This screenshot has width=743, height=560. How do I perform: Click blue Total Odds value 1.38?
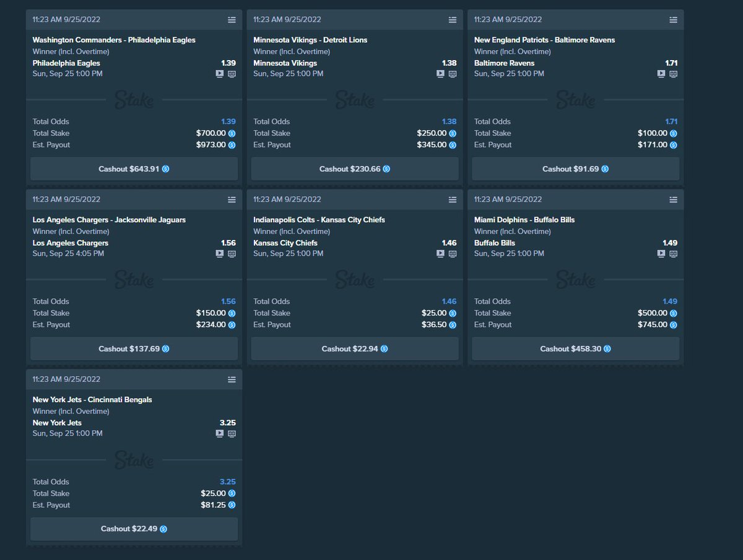[x=449, y=122]
